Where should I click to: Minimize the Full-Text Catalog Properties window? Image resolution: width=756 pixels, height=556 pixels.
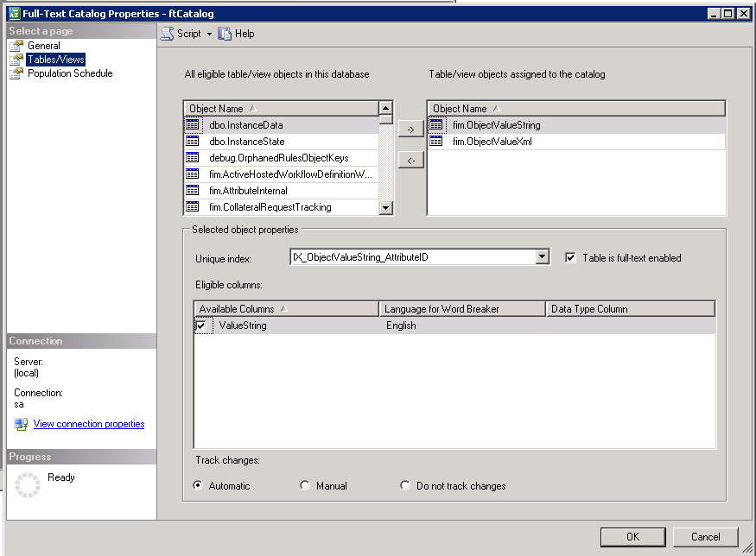click(714, 14)
